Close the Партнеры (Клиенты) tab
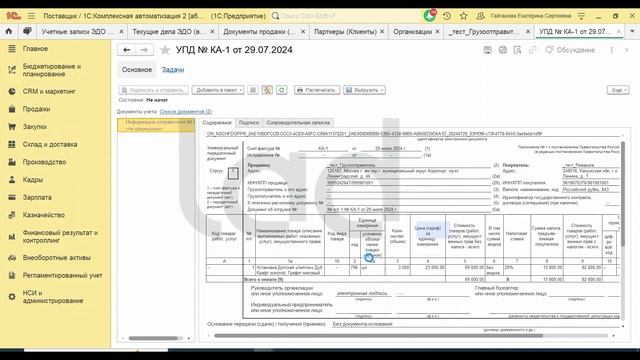 pyautogui.click(x=382, y=31)
